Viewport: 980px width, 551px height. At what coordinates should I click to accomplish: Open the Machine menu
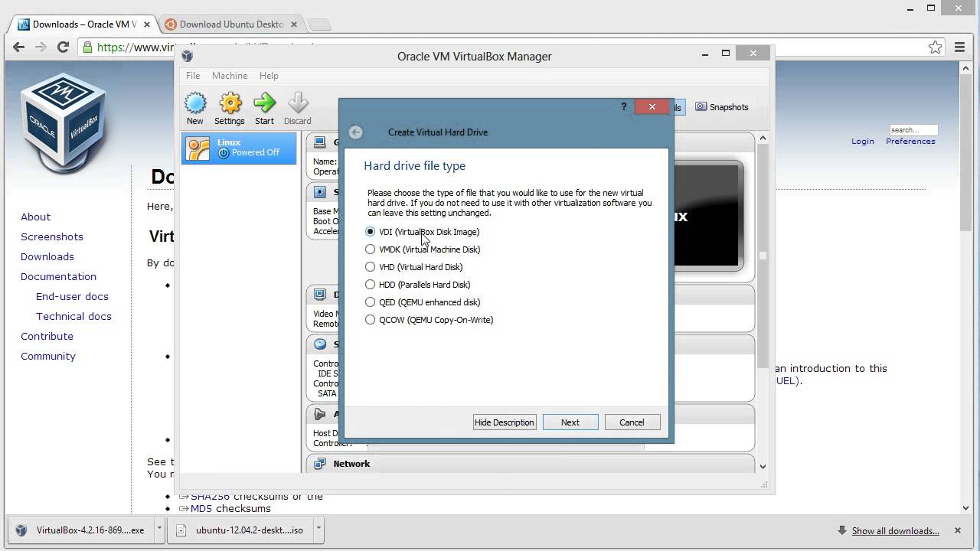point(230,76)
